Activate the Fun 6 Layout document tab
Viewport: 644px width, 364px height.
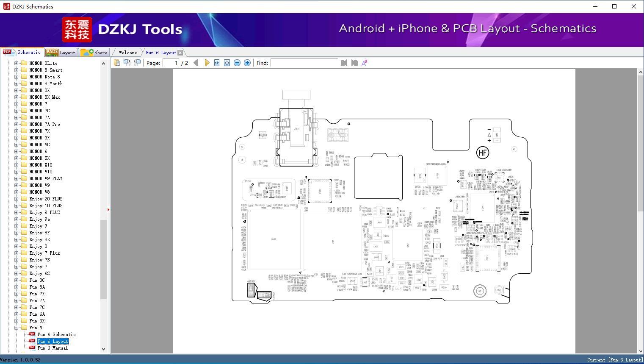point(161,53)
